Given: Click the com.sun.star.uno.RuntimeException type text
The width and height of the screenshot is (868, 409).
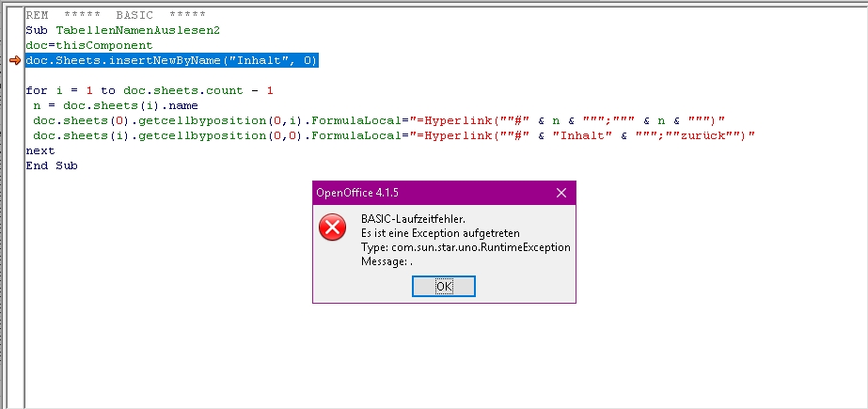Looking at the screenshot, I should (x=465, y=247).
